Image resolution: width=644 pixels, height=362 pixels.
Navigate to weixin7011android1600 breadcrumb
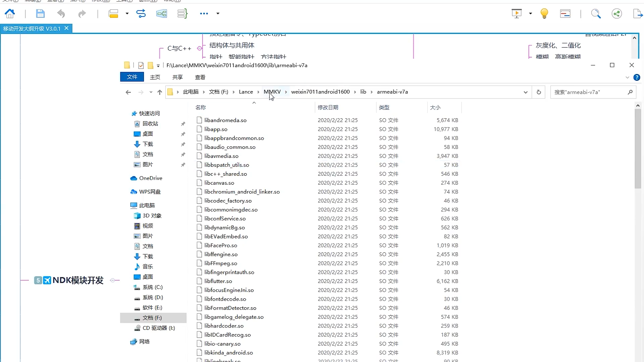(x=320, y=92)
